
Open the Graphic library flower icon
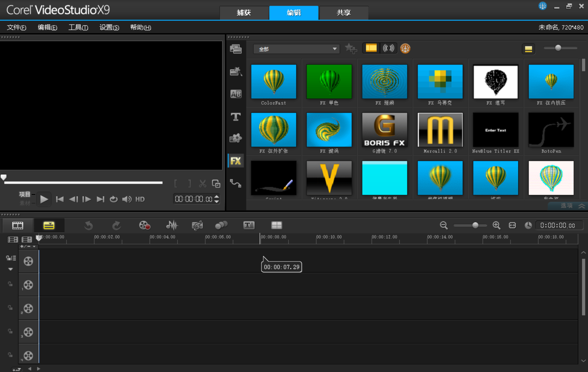pos(236,138)
